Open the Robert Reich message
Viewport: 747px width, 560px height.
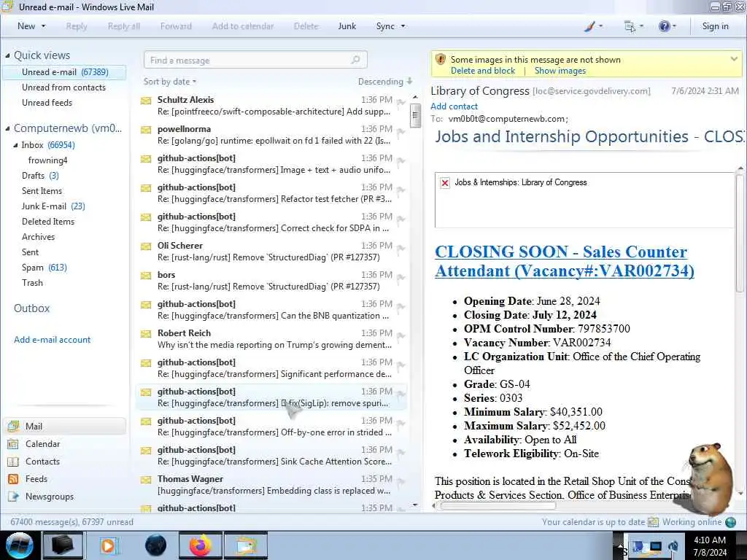tap(271, 338)
